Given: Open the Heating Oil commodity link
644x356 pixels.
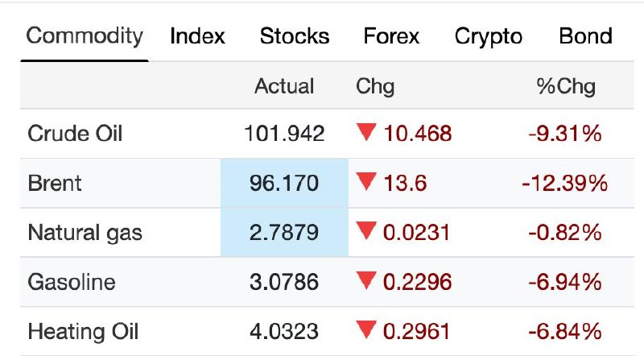Looking at the screenshot, I should (83, 332).
